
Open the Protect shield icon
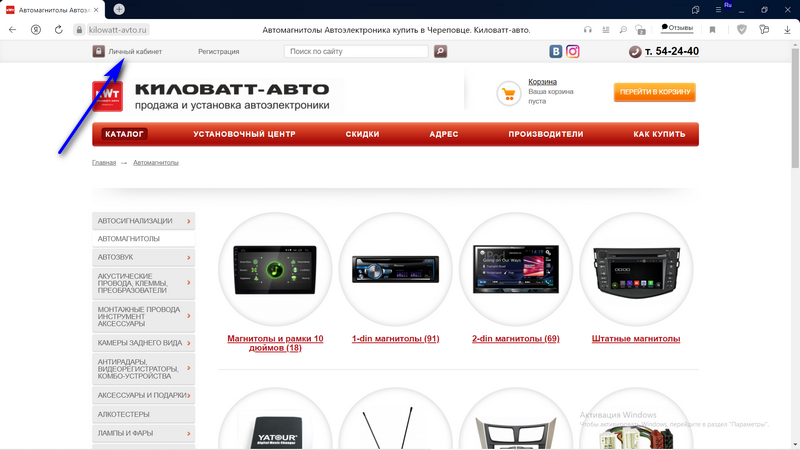click(x=742, y=30)
